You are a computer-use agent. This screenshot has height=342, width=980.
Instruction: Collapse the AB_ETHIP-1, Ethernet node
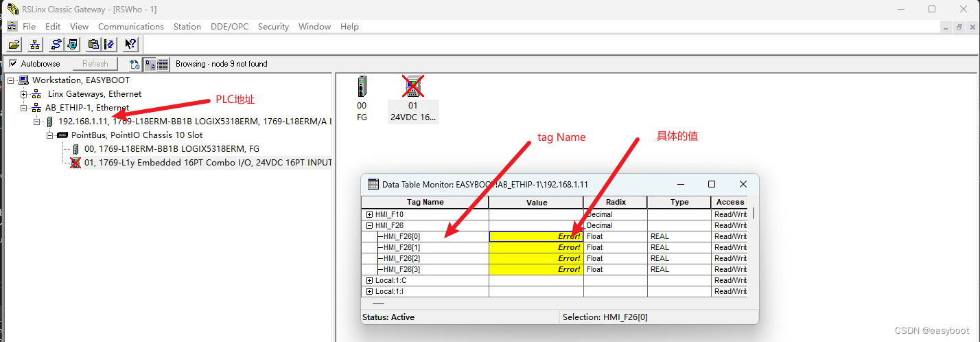click(x=24, y=108)
